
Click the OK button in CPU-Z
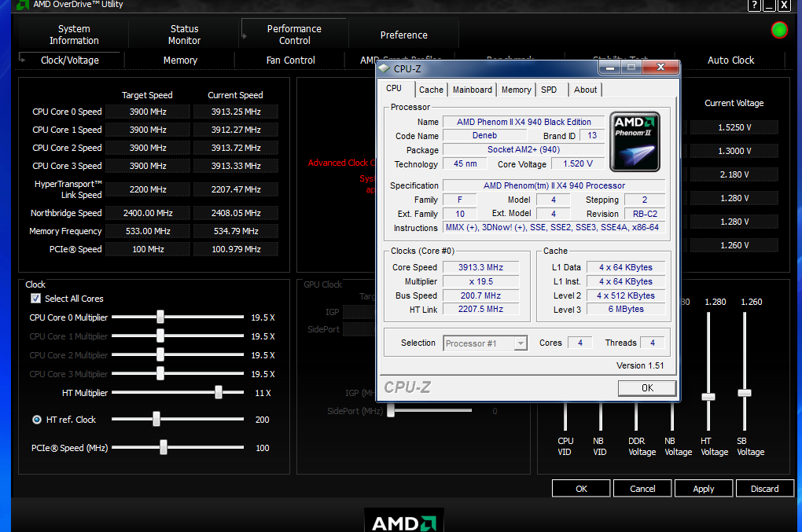(647, 388)
